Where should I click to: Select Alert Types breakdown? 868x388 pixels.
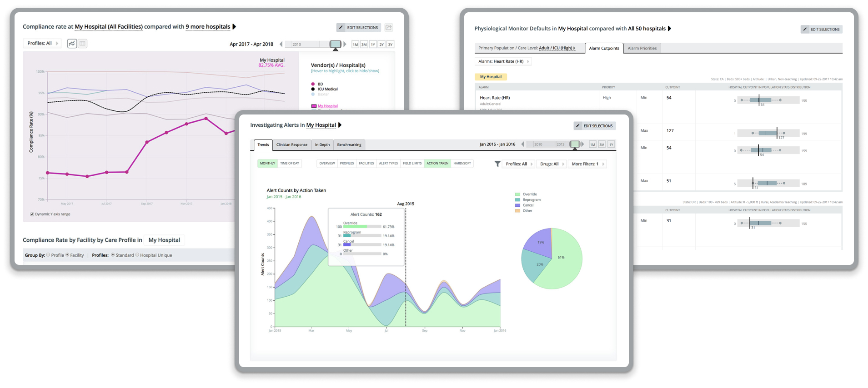[388, 164]
